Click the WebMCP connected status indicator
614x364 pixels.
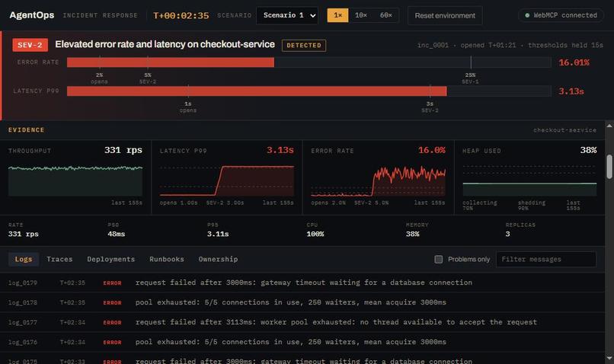point(561,15)
